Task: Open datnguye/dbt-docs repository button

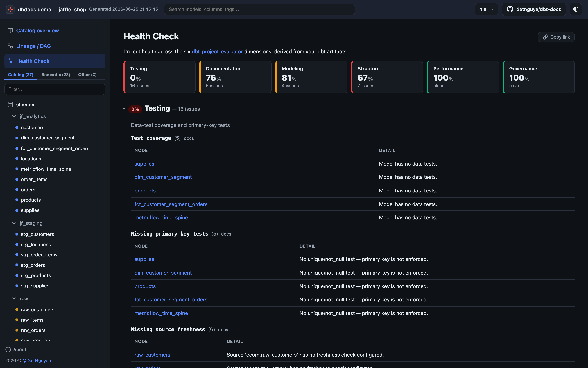Action: [x=534, y=10]
